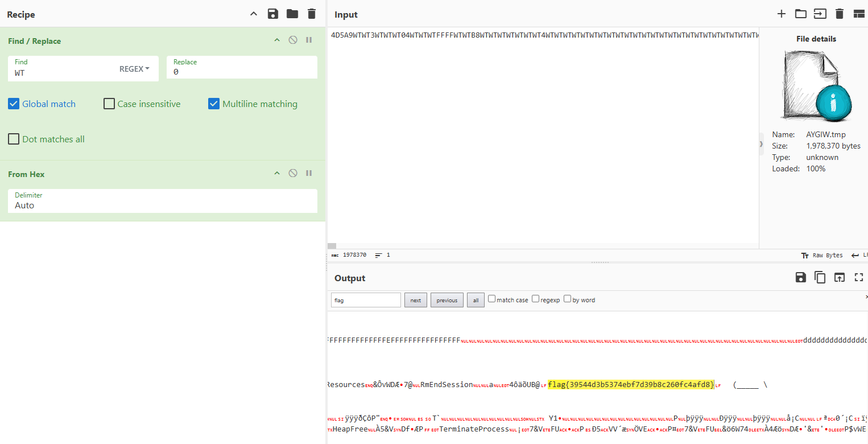This screenshot has height=444, width=868.
Task: Enable the Case insensitive checkbox
Action: tap(109, 104)
